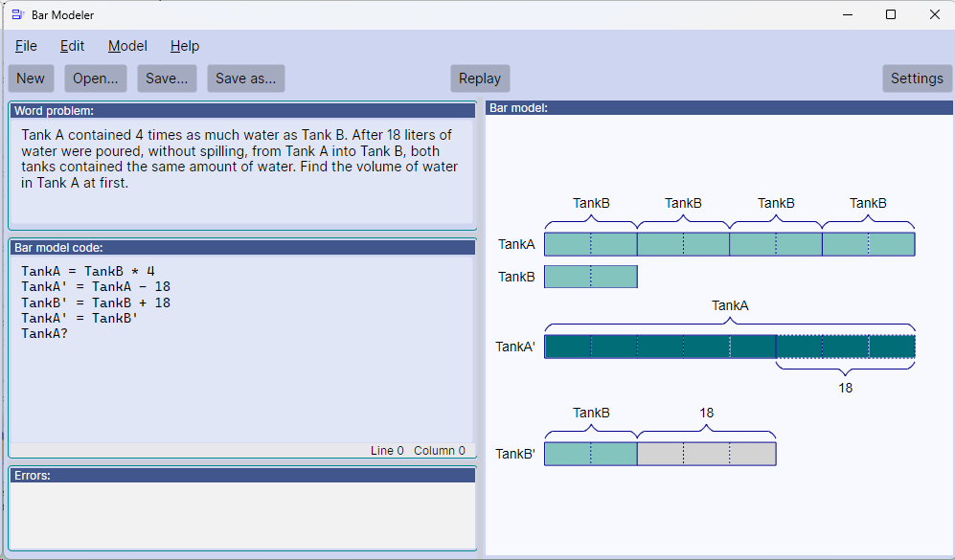Screen dimensions: 955x560
Task: Open the Settings panel
Action: (917, 78)
